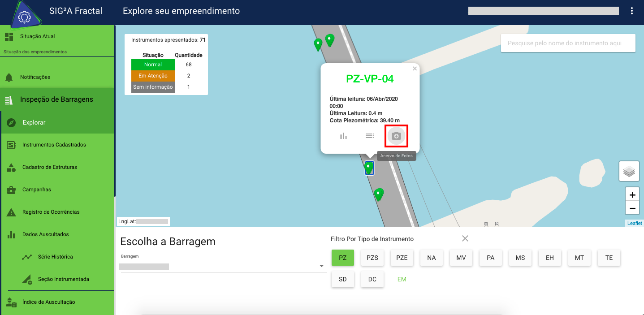This screenshot has height=315, width=644.
Task: Toggle the MV instrument filter
Action: coord(461,258)
